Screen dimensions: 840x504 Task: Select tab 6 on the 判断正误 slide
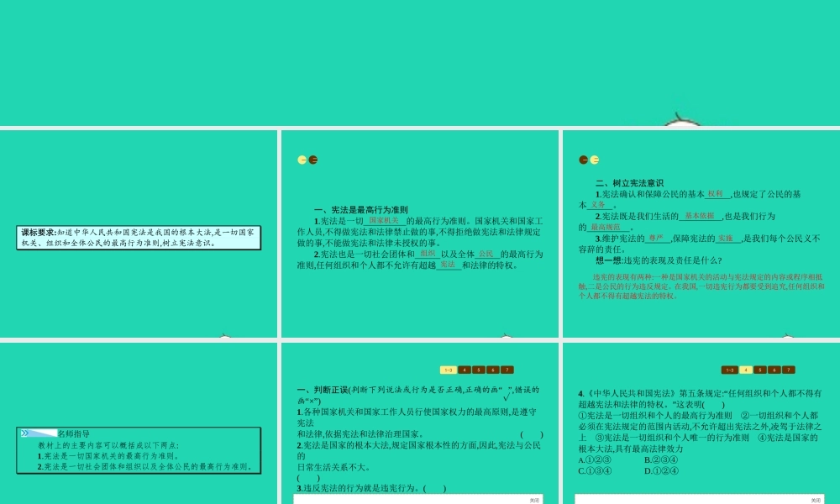(x=493, y=370)
